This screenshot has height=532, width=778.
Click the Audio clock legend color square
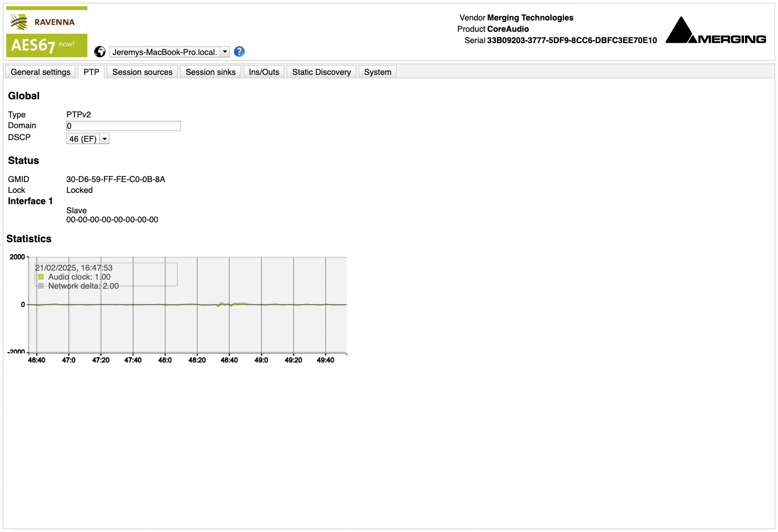[41, 277]
